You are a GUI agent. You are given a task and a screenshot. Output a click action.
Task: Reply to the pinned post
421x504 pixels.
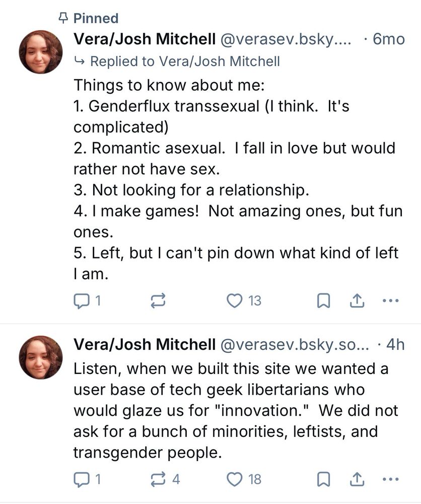[x=81, y=301]
